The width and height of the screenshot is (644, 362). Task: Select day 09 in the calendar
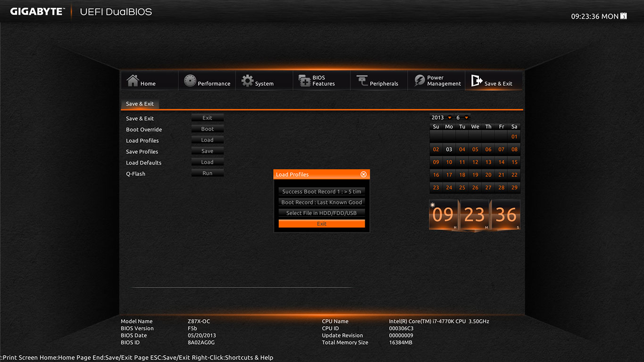tap(436, 162)
